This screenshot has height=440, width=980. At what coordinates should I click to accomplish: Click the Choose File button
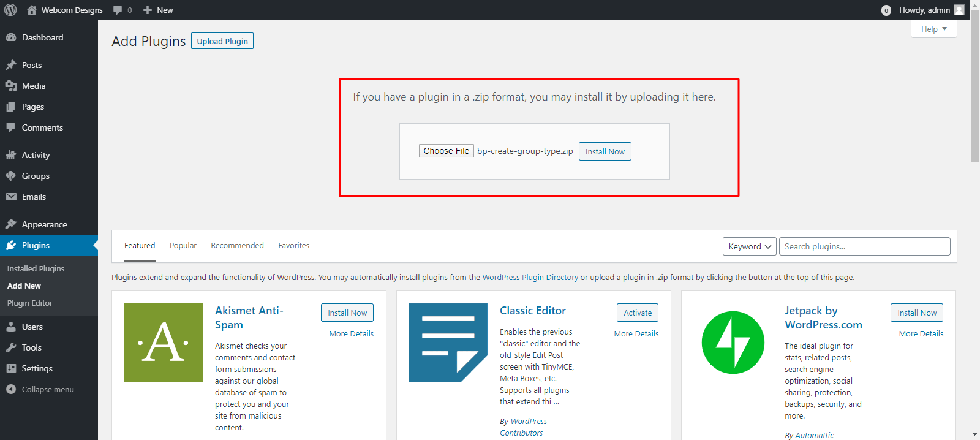click(x=447, y=151)
